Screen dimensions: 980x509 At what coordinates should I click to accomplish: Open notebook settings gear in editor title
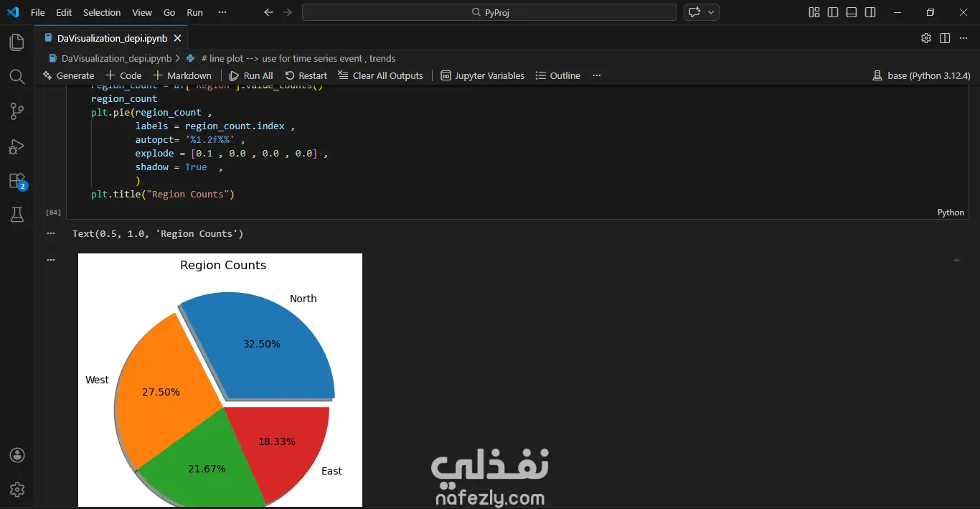coord(926,38)
